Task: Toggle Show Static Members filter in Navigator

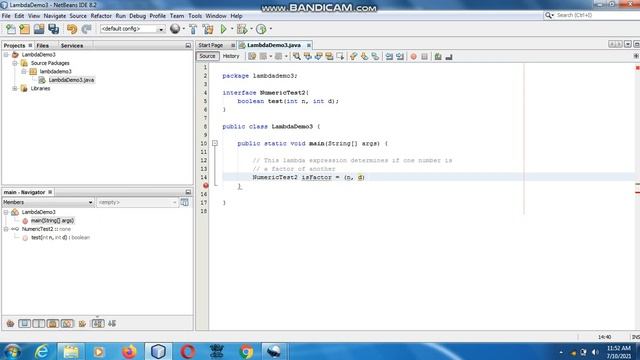Action: point(39,324)
